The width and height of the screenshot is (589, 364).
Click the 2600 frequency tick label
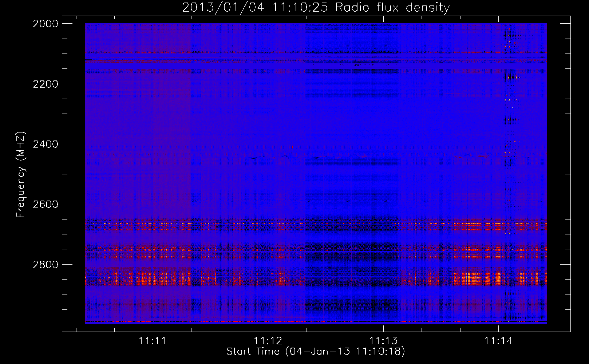tap(46, 204)
